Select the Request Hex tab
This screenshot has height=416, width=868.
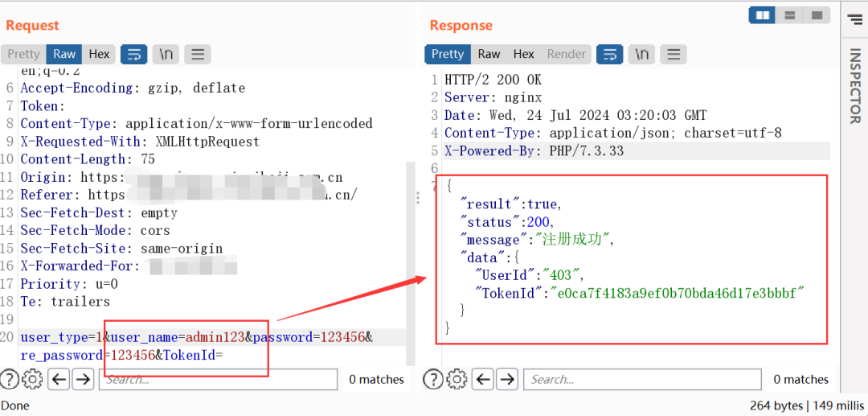(99, 54)
